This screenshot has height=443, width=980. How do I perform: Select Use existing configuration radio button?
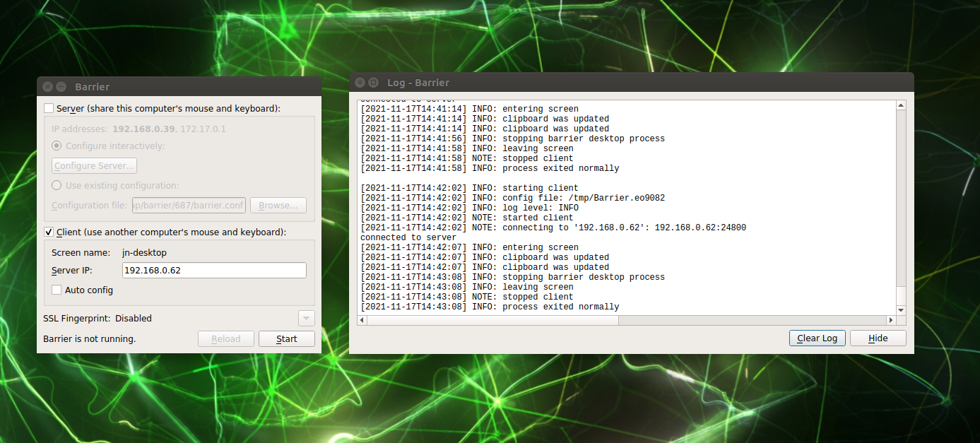[57, 185]
